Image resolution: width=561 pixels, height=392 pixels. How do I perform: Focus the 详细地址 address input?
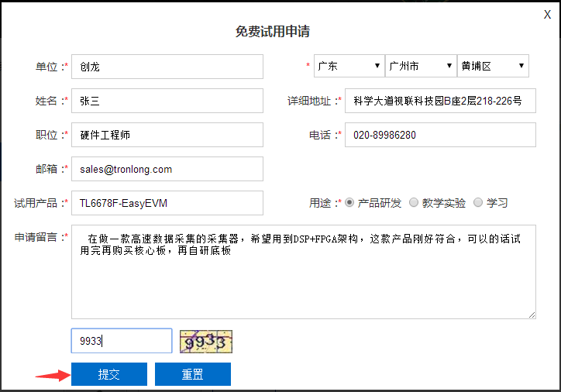pos(439,101)
